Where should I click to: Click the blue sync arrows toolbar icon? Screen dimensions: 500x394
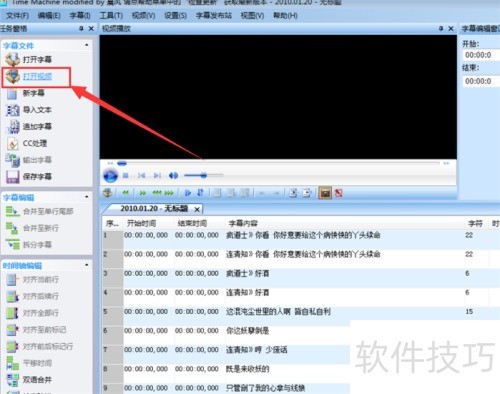(200, 193)
